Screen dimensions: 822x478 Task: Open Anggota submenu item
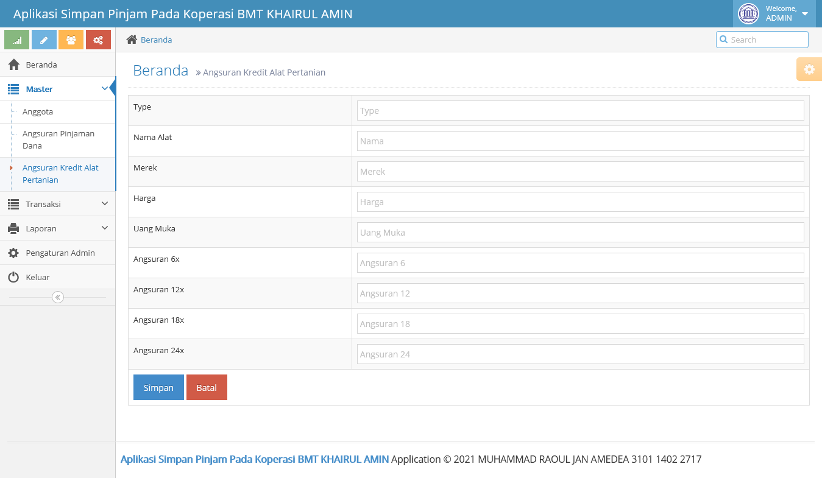coord(38,112)
